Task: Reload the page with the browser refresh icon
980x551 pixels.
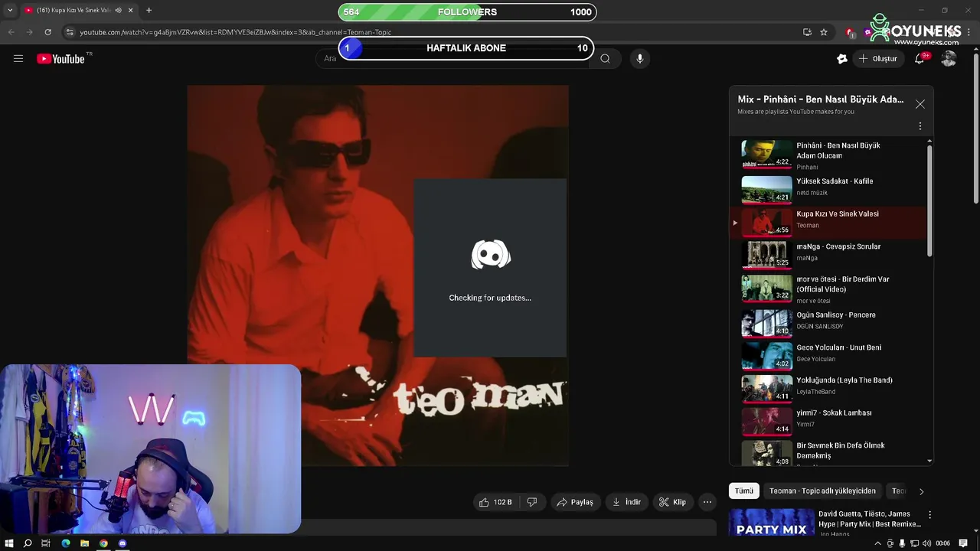Action: pyautogui.click(x=47, y=32)
